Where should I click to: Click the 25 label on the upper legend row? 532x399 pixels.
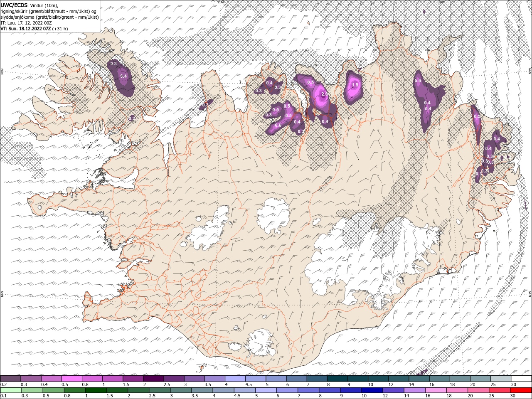493,384
